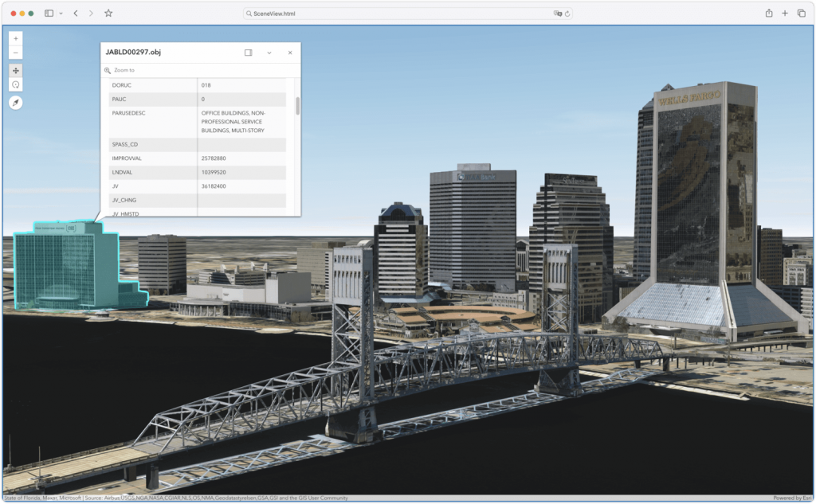This screenshot has height=504, width=816.
Task: Go back to the previous page
Action: (76, 14)
